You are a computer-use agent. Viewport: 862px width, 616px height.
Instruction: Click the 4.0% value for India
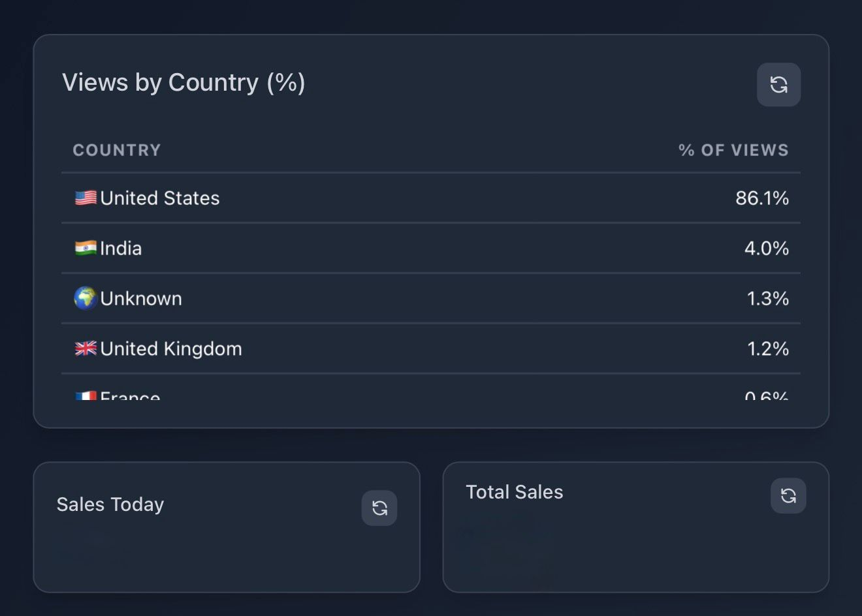pos(767,248)
